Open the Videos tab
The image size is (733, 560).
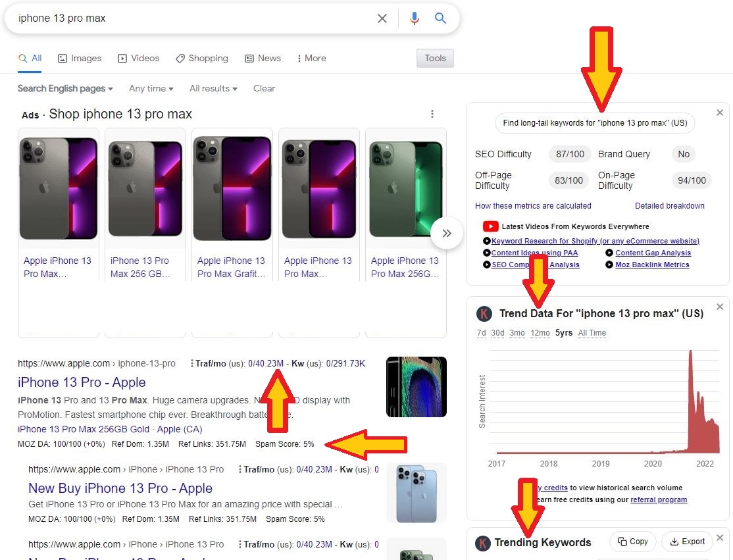pos(138,59)
